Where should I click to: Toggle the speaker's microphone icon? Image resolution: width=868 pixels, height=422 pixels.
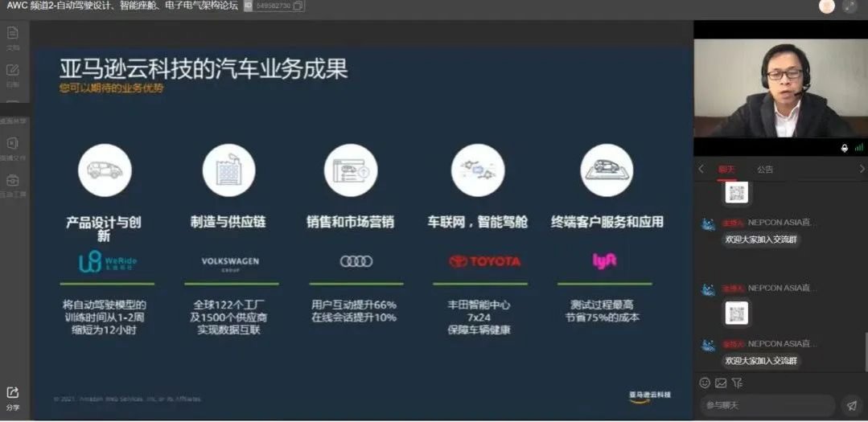[845, 148]
